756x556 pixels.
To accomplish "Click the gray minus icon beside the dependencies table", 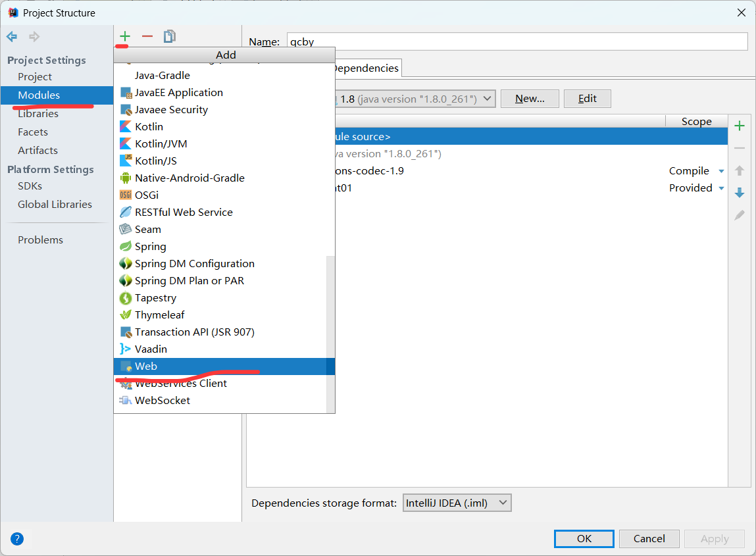I will point(739,148).
